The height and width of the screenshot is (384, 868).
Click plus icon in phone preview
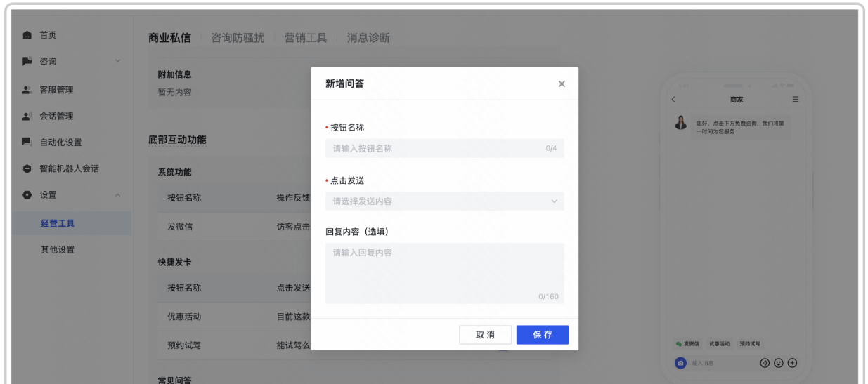(792, 363)
